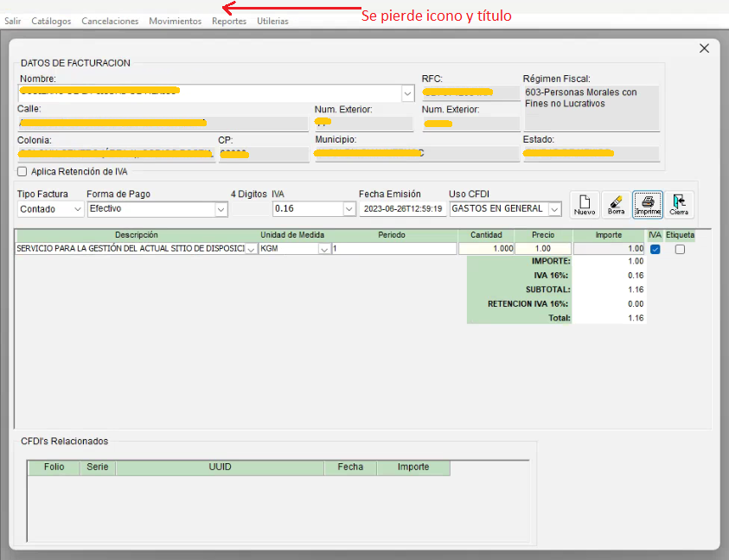Expand the Tipo Factura dropdown
Image resolution: width=729 pixels, height=560 pixels.
pos(78,209)
